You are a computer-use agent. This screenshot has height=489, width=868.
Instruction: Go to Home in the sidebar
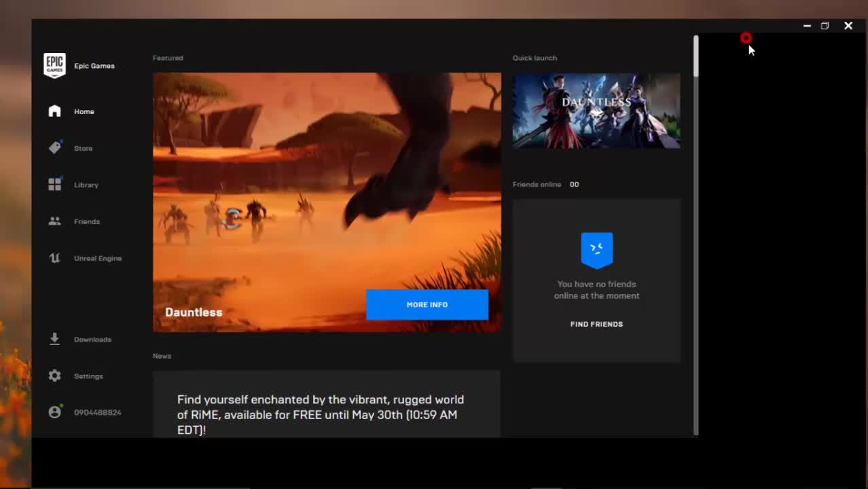point(84,111)
